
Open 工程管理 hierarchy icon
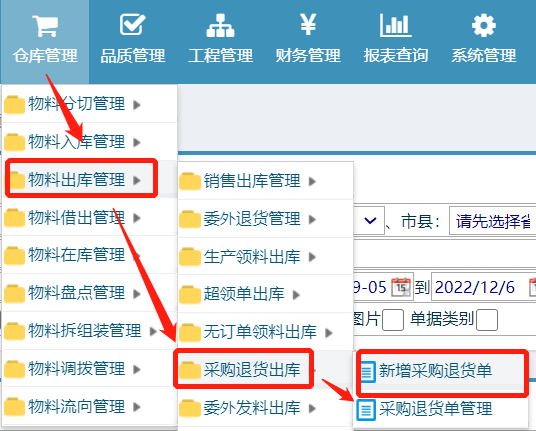pos(220,25)
